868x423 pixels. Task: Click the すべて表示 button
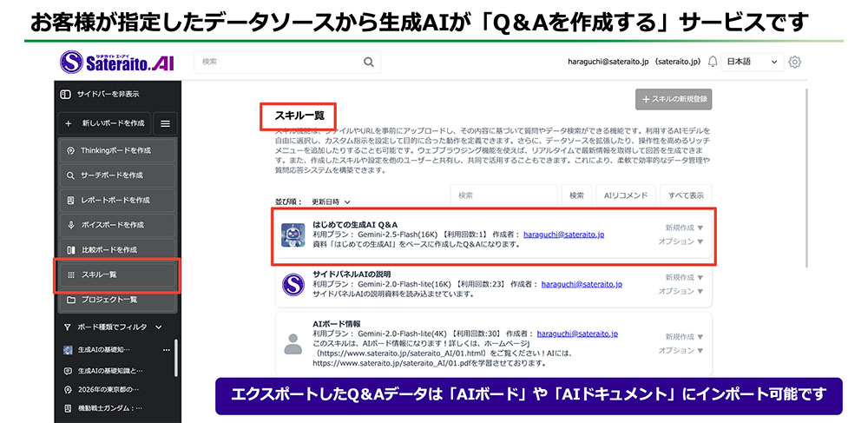point(686,195)
